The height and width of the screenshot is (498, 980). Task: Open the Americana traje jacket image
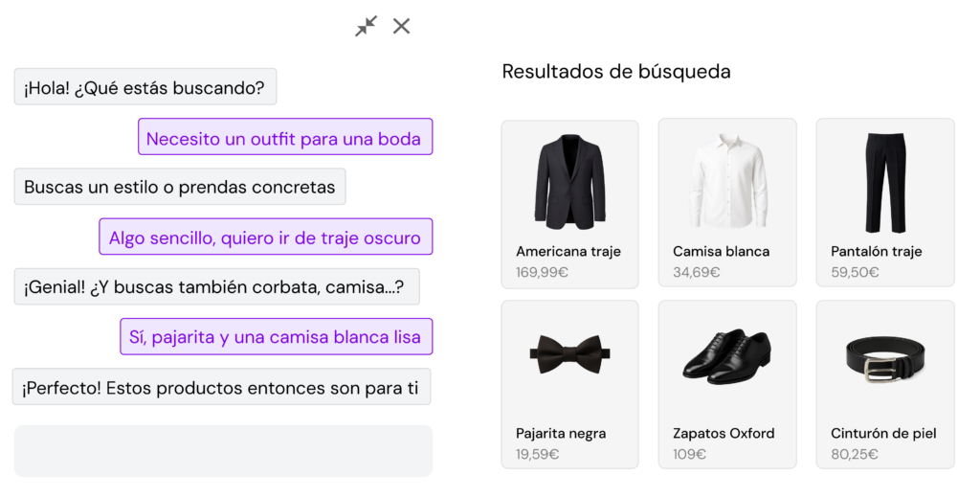pos(569,181)
